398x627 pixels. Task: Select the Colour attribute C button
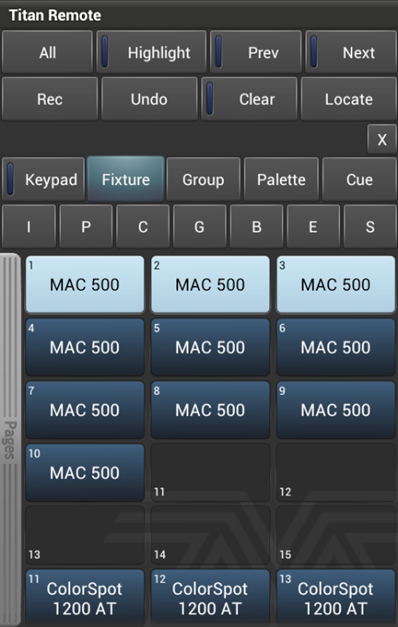coord(143,227)
